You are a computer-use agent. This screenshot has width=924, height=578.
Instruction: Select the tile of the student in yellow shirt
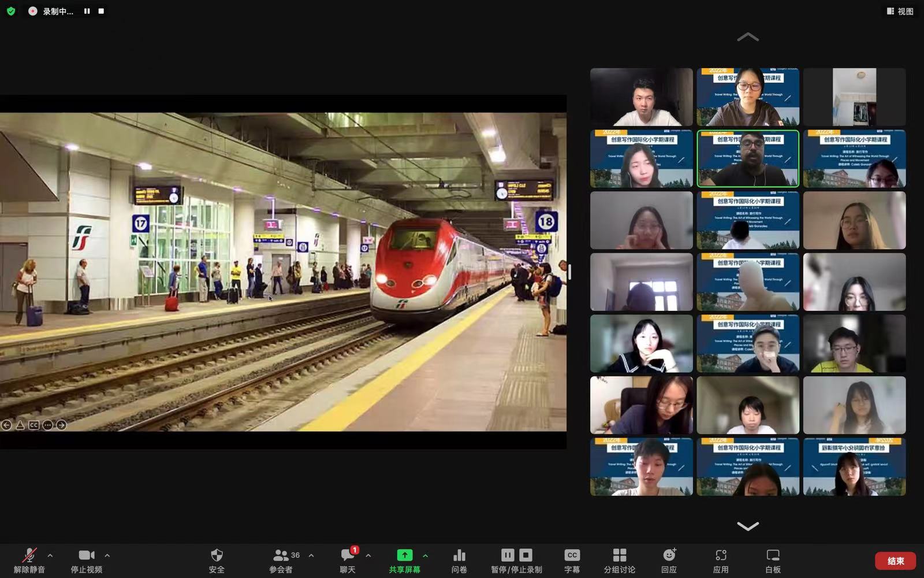pos(854,343)
